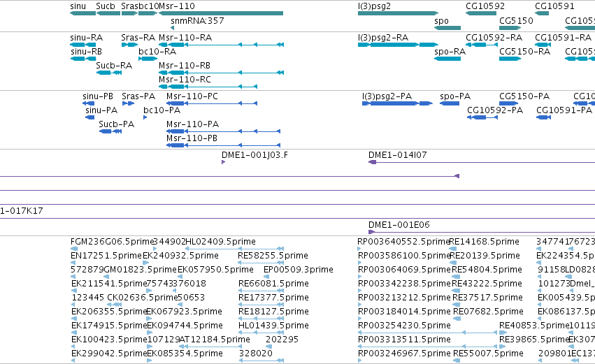Select the FGM236G06.5prime EST label
This screenshot has height=364, width=595.
pyautogui.click(x=112, y=242)
